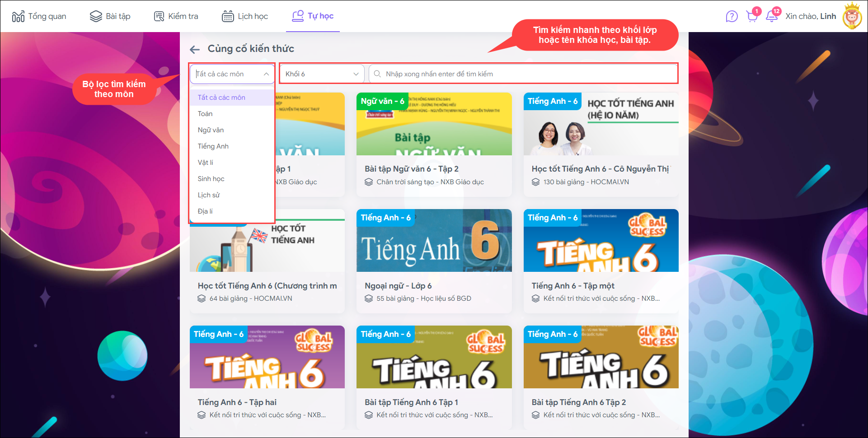868x438 pixels.
Task: Choose Ngữ văn from the subject list
Action: 232,130
